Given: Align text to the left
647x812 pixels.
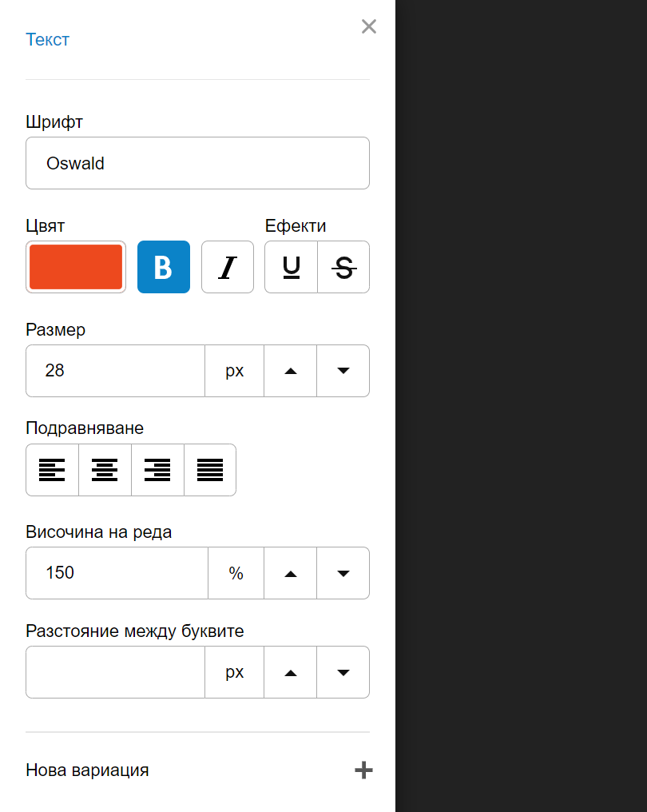Looking at the screenshot, I should point(52,470).
